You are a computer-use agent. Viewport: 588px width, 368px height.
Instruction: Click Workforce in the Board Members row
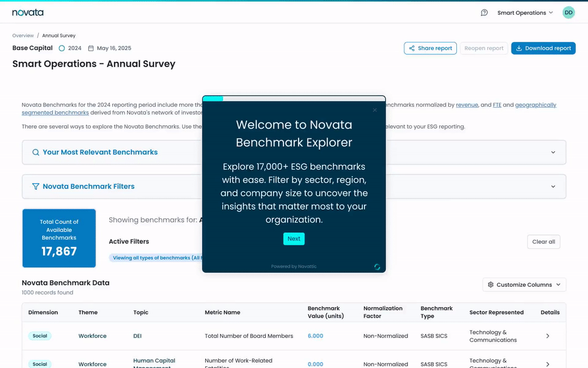92,336
